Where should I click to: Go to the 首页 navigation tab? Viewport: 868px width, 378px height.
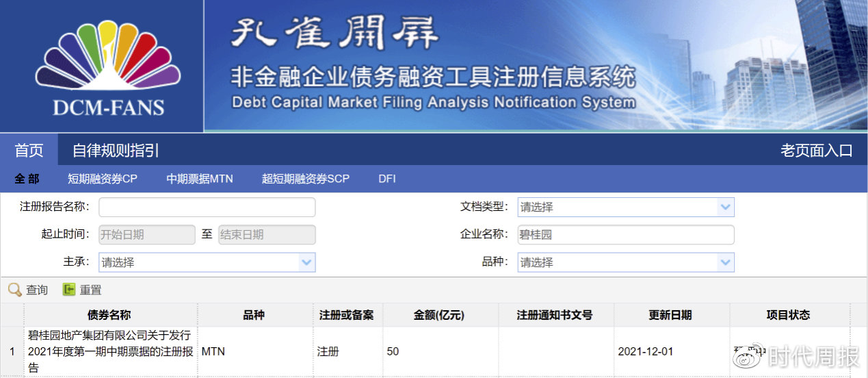(x=29, y=151)
